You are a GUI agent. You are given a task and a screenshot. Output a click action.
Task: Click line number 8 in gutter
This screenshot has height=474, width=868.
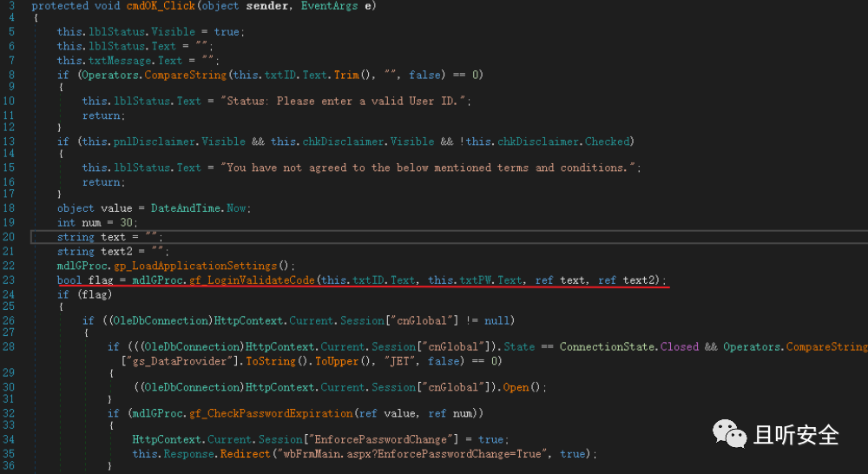11,75
